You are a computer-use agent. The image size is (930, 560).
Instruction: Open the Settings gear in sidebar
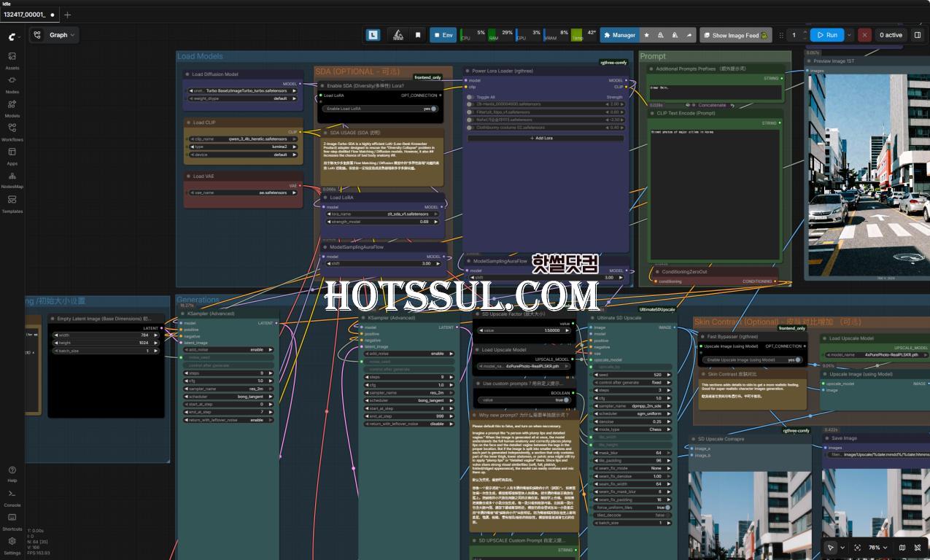(12, 541)
